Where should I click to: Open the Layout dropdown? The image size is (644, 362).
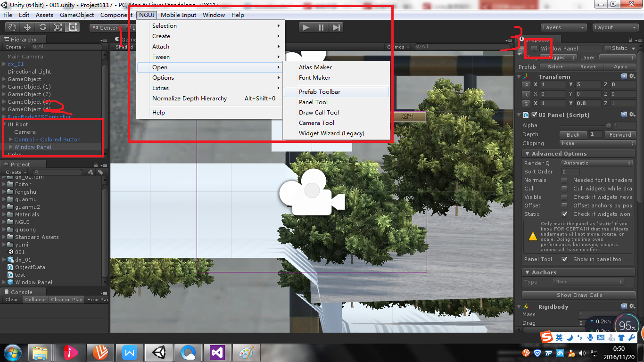pos(615,27)
